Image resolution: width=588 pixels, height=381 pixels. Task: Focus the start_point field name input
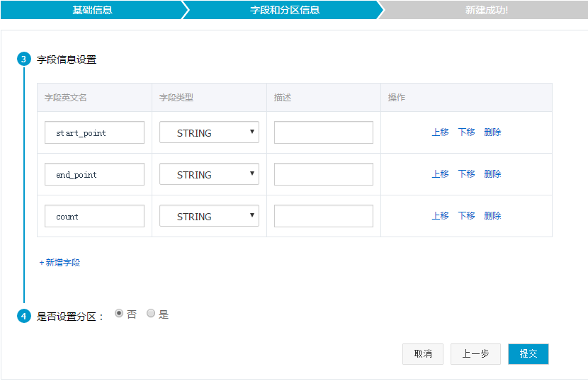(x=94, y=132)
